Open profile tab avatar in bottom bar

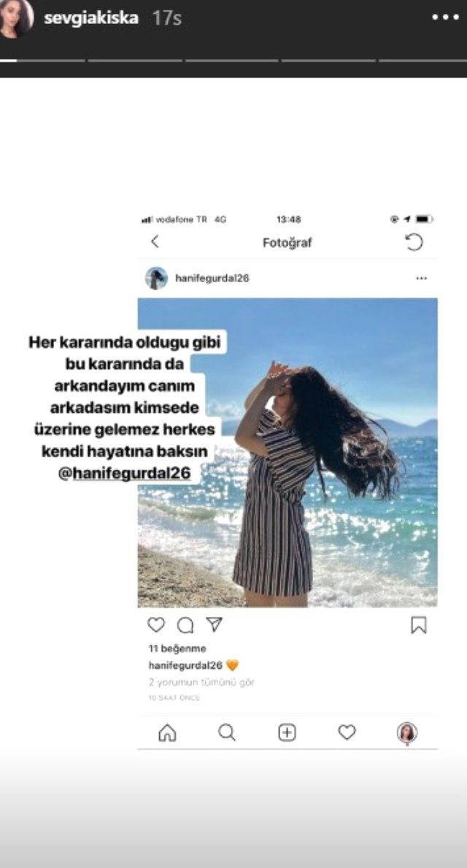pos(407,733)
